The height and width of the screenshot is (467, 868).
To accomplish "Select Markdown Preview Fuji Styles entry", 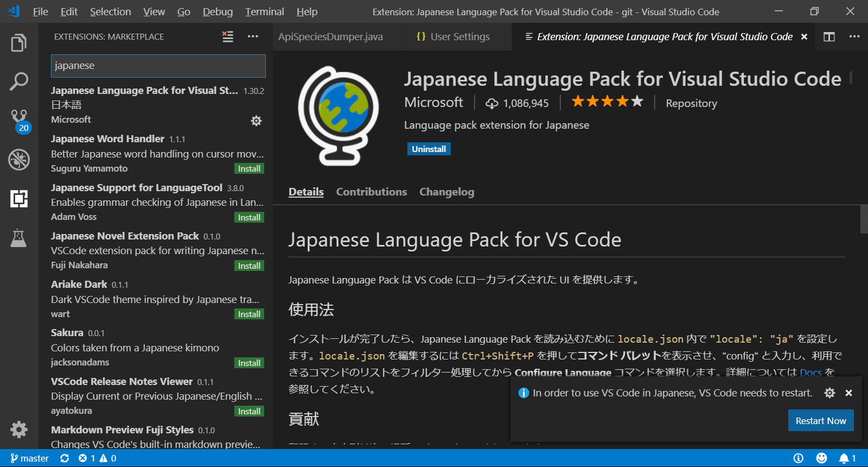I will click(155, 437).
